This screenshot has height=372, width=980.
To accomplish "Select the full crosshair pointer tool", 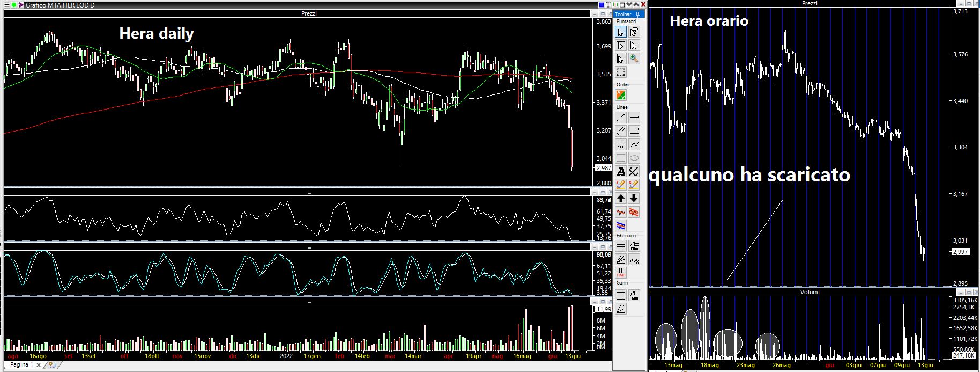I will click(x=620, y=59).
